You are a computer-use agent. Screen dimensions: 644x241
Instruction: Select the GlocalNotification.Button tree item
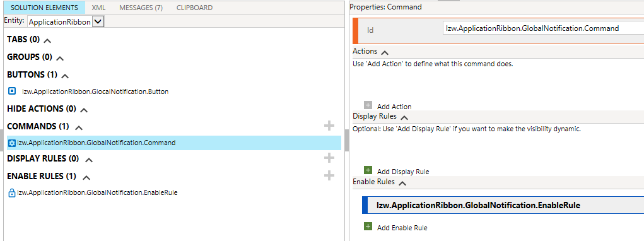click(95, 92)
